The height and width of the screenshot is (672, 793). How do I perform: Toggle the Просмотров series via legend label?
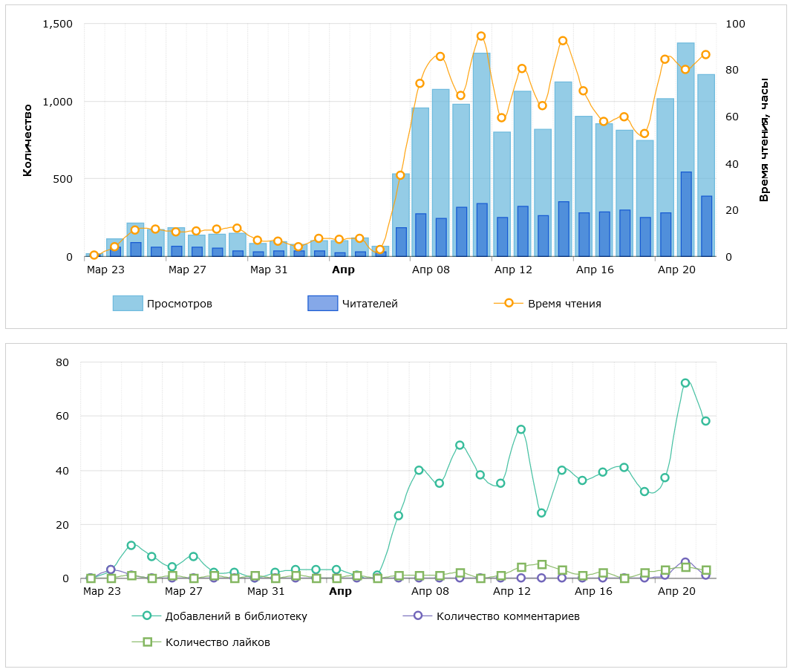[179, 304]
